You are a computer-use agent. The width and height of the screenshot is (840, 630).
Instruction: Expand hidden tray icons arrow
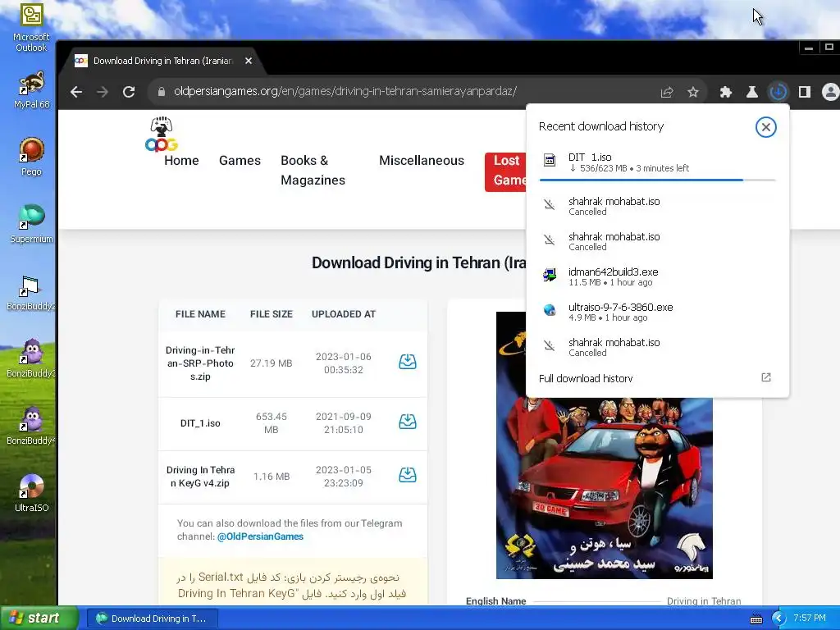(778, 619)
